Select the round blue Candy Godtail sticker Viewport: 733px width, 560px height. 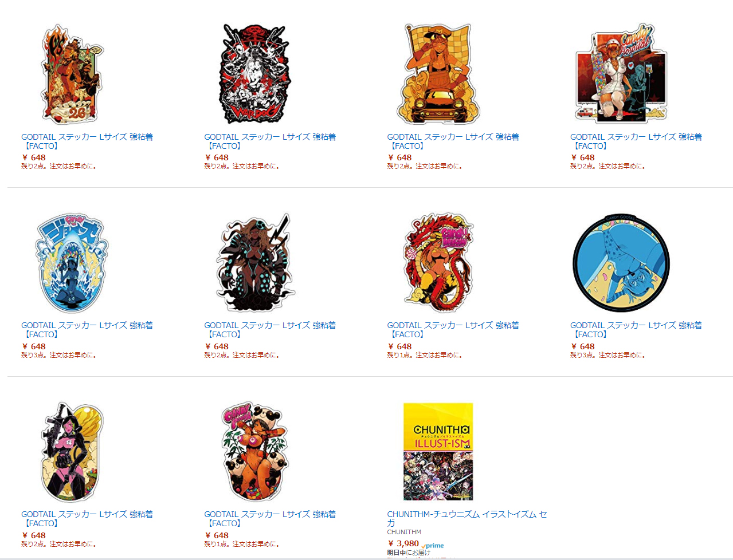pos(621,263)
